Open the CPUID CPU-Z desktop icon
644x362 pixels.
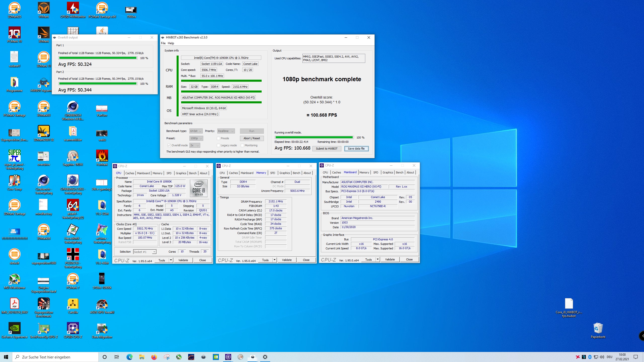(73, 330)
